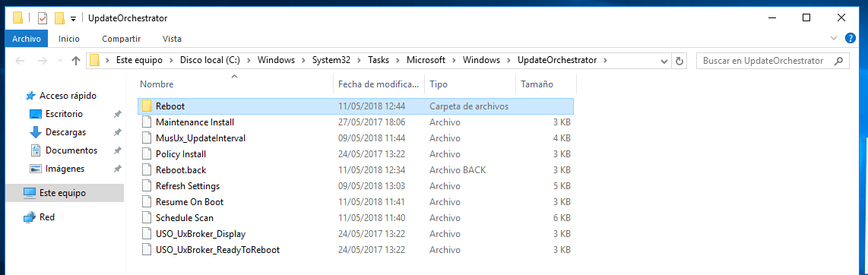Click the Reboot folder icon

[x=146, y=106]
